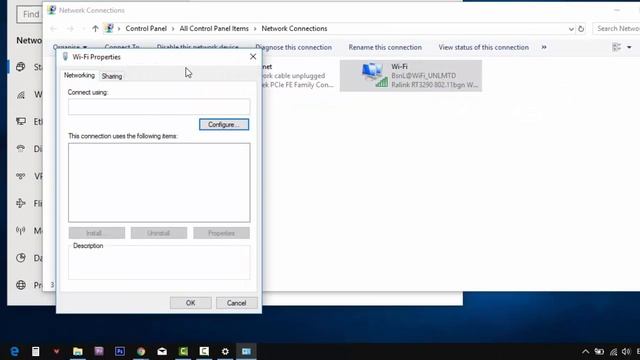Select Wi-Fi icon in Settings sidebar
Image resolution: width=640 pixels, height=360 pixels.
coord(21,95)
